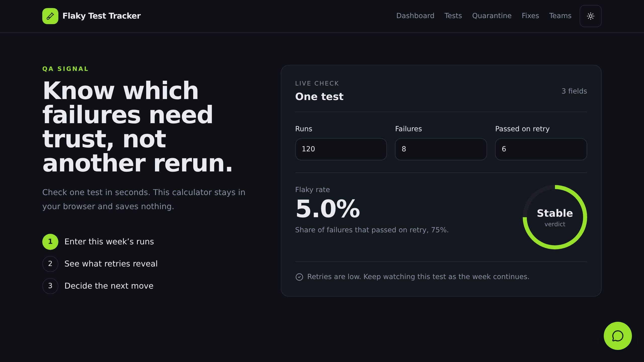Viewport: 644px width, 362px height.
Task: Select step 3 Decide the next move
Action: point(98,286)
